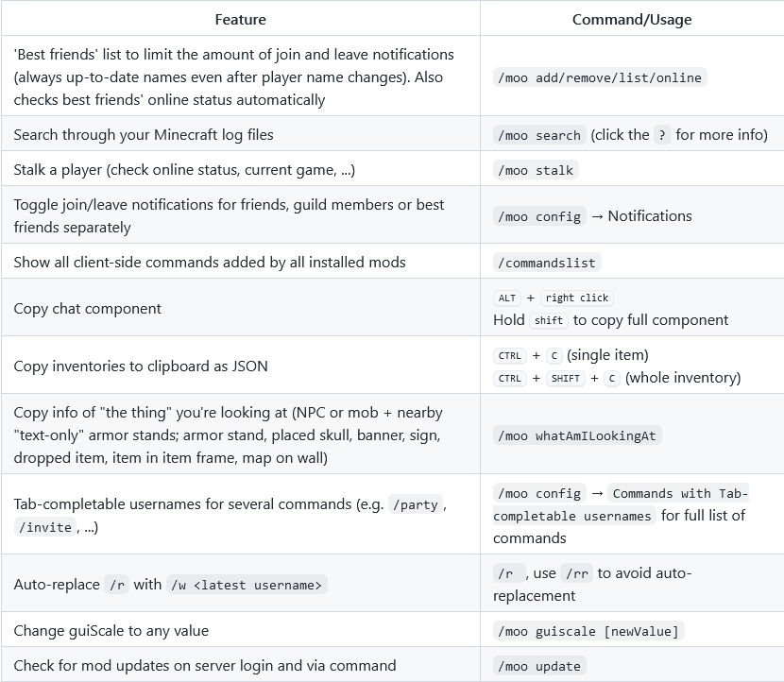Click the /w <latest username> code snippet
Viewport: 784px width, 682px height.
[x=247, y=585]
